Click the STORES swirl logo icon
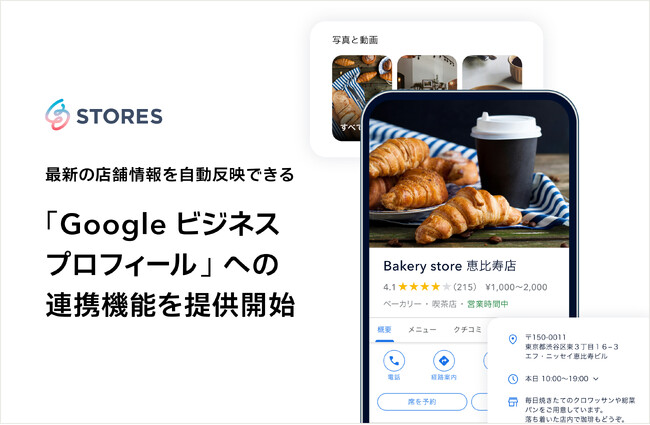The height and width of the screenshot is (425, 650). [58, 115]
